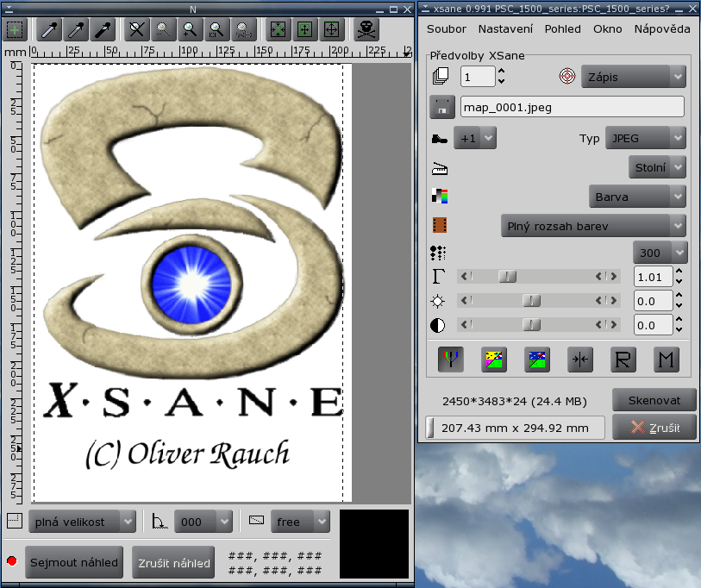Click the red target icon beside Zápis

click(x=567, y=76)
